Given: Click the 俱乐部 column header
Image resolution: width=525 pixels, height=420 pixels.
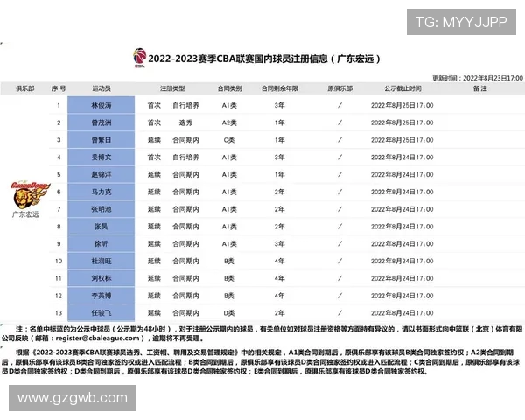Looking at the screenshot, I should [x=25, y=88].
